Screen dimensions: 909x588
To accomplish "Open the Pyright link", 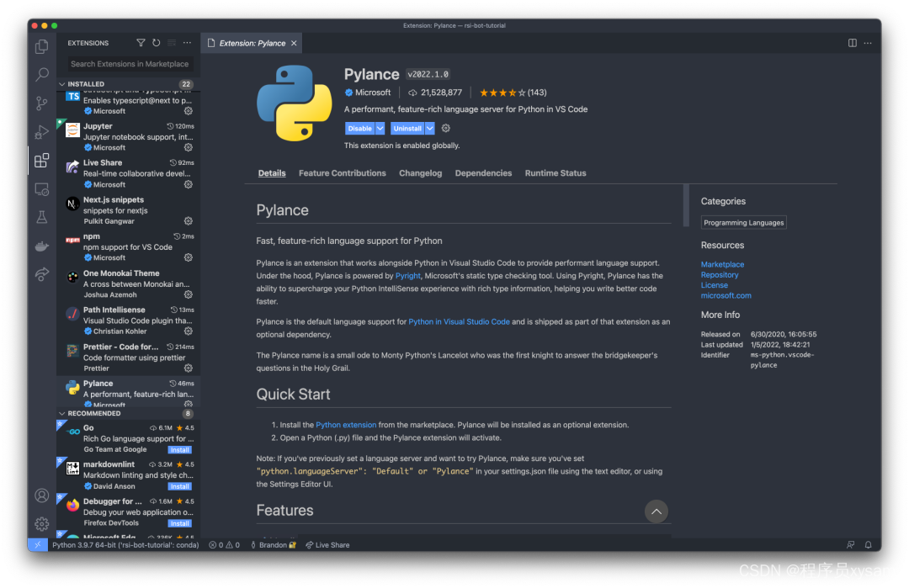I will 407,276.
